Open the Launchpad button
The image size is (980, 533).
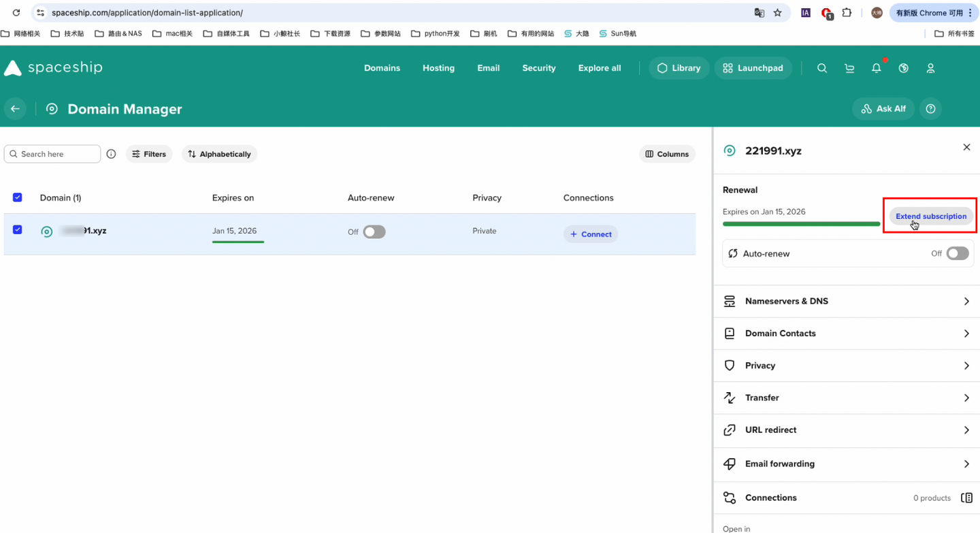[x=753, y=68]
